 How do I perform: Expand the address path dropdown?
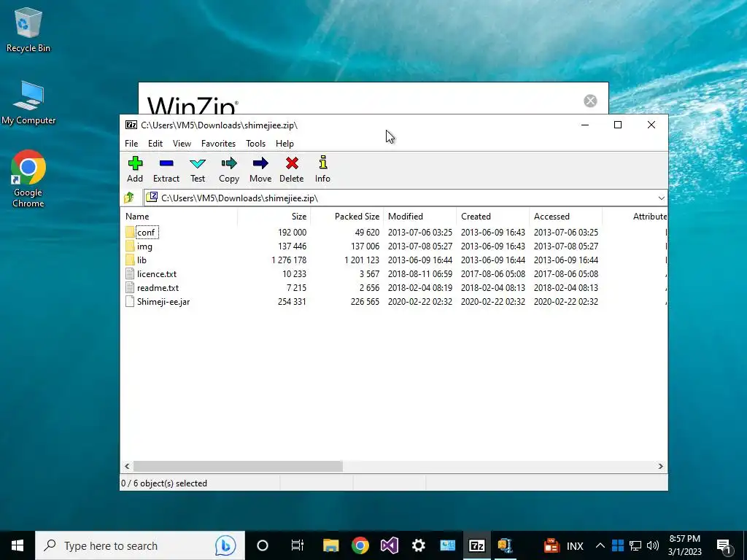(661, 198)
